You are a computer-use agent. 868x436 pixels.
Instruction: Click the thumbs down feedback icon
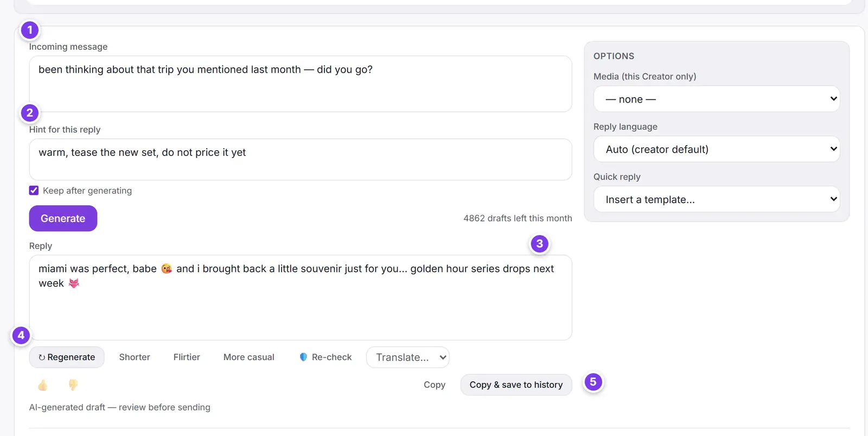point(73,385)
